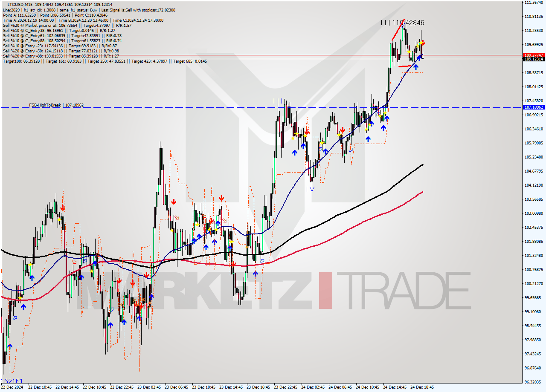Click the '24 Dec 18:45' time label
The height and width of the screenshot is (392, 546).
pos(422,387)
